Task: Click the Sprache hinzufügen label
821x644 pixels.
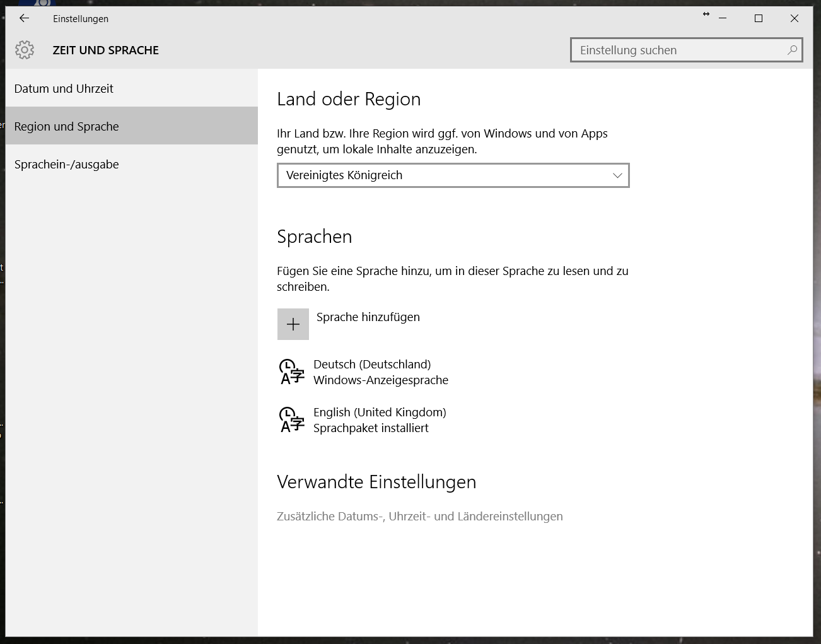Action: [368, 317]
